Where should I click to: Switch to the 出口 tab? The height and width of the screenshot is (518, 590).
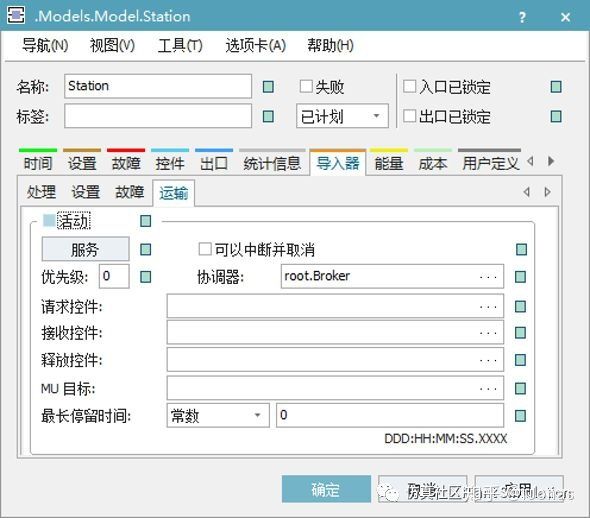tap(214, 163)
